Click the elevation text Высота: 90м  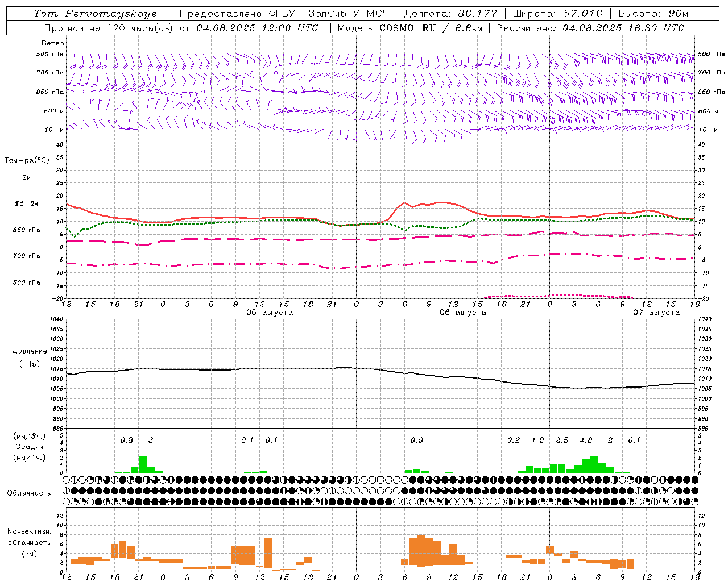pos(653,14)
